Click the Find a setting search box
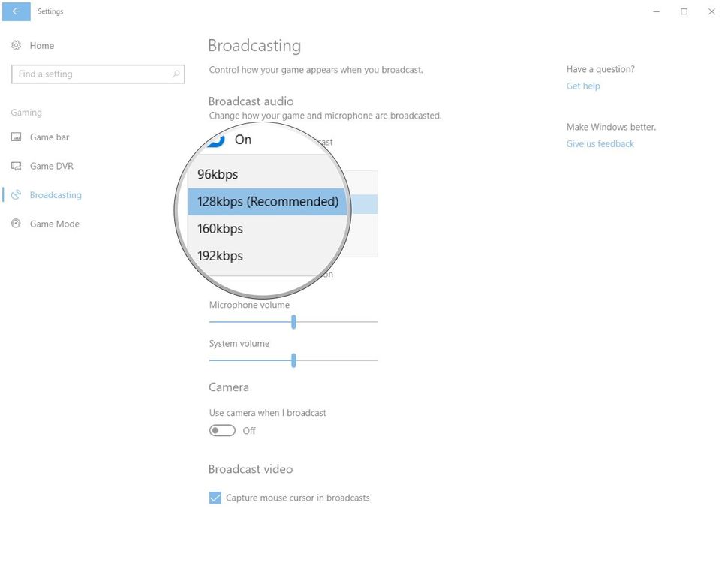Image resolution: width=728 pixels, height=584 pixels. point(98,74)
